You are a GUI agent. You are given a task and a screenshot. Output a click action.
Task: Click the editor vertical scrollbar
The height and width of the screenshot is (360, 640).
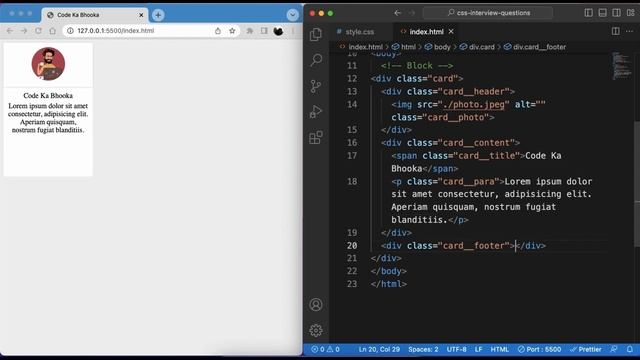pyautogui.click(x=637, y=184)
